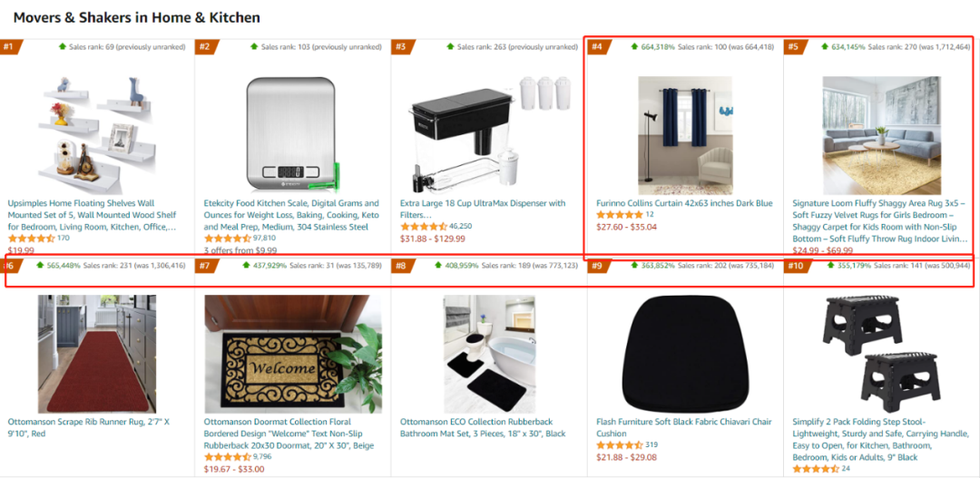The height and width of the screenshot is (478, 980).
Task: Open the folding step stool product image
Action: [x=881, y=354]
